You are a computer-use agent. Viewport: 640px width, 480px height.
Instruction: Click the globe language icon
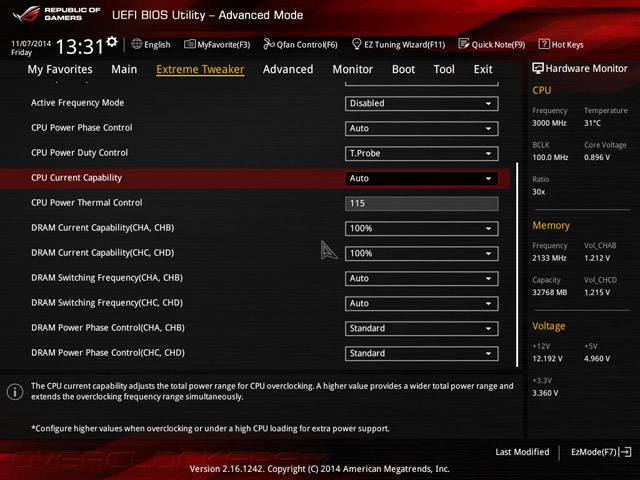click(137, 44)
